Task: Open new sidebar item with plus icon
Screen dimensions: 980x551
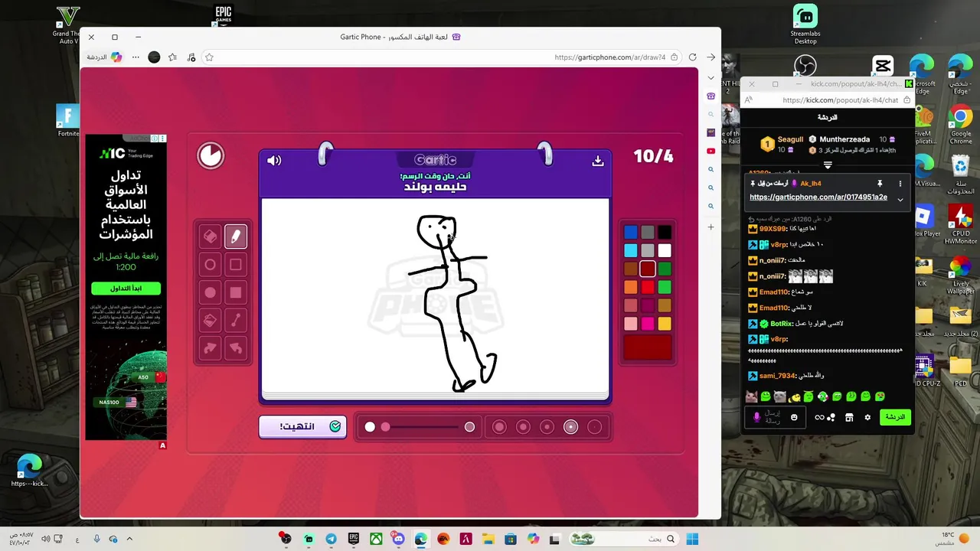Action: pyautogui.click(x=710, y=227)
